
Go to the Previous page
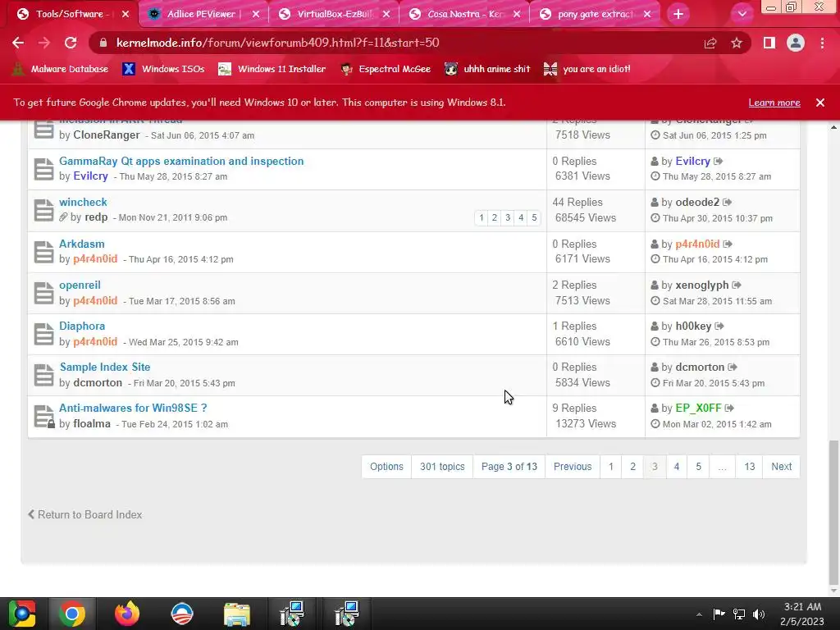coord(572,467)
